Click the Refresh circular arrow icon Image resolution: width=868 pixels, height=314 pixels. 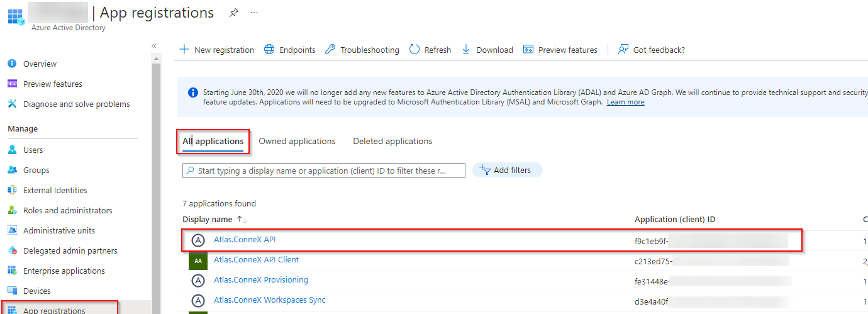click(x=415, y=49)
